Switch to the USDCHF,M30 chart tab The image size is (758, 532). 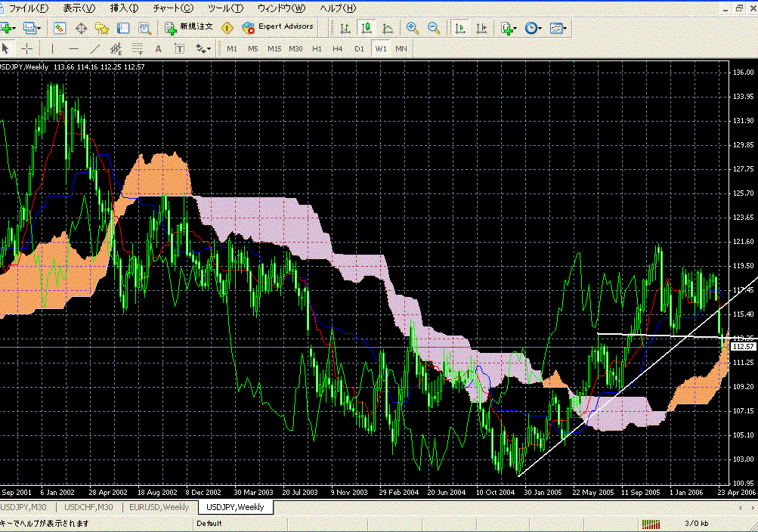coord(88,507)
